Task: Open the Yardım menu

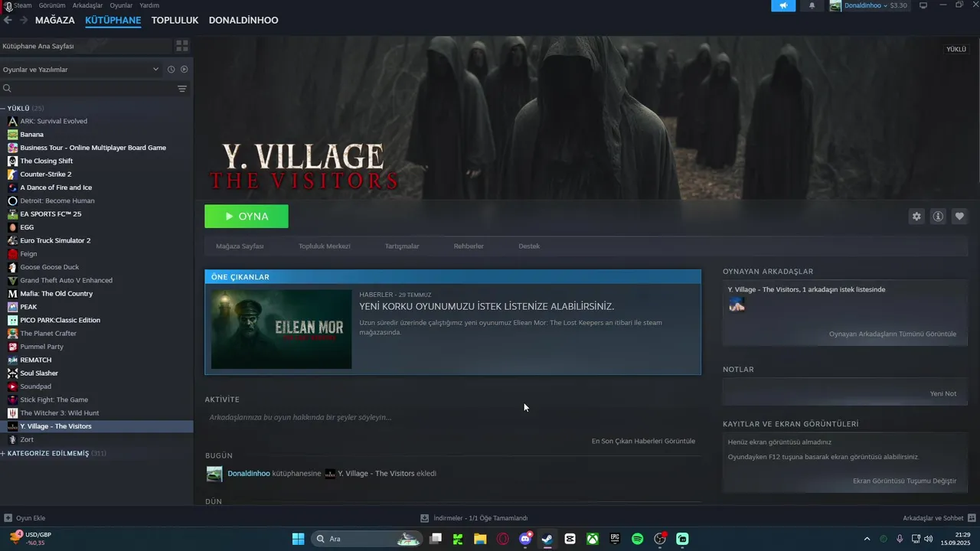Action: (149, 5)
